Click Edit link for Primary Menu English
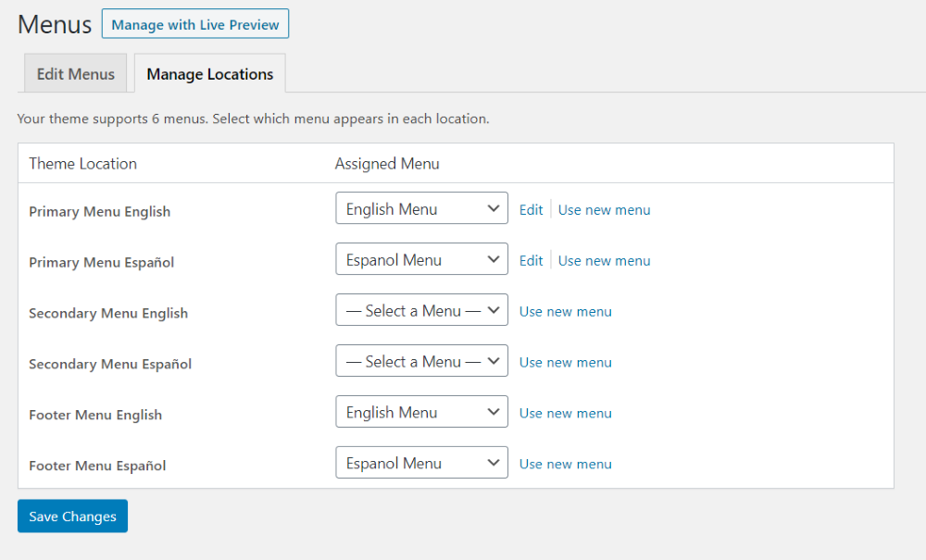Screen dimensions: 926x560 (531, 210)
